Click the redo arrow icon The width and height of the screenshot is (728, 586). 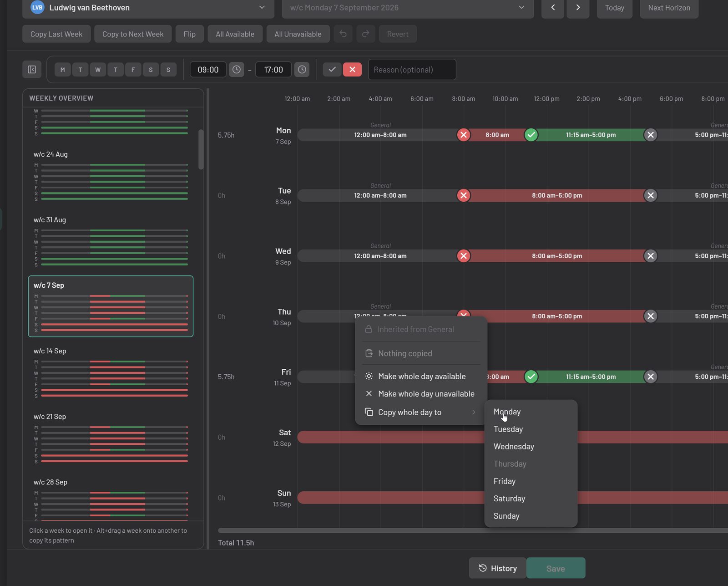(365, 34)
